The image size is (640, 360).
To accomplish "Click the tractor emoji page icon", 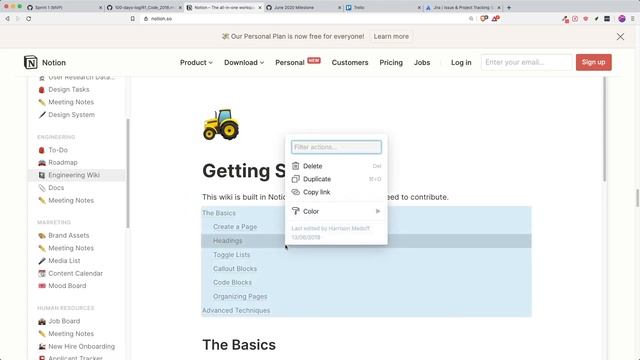I will (x=221, y=124).
